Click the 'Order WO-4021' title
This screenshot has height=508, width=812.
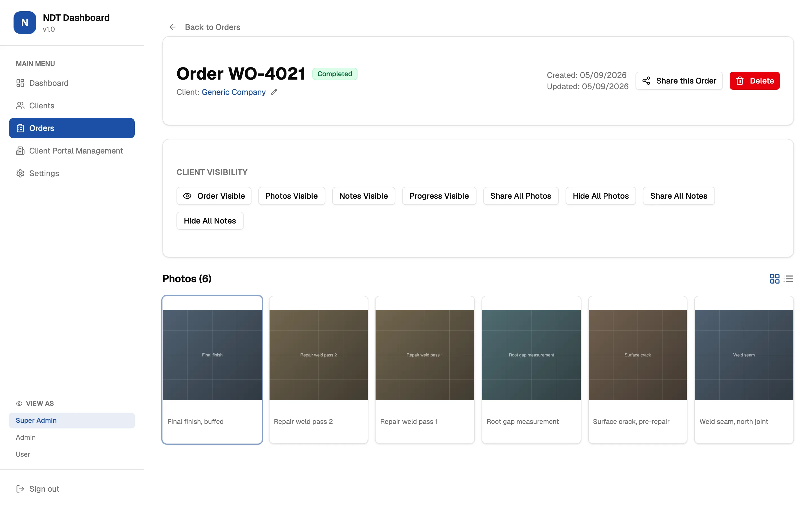[240, 74]
